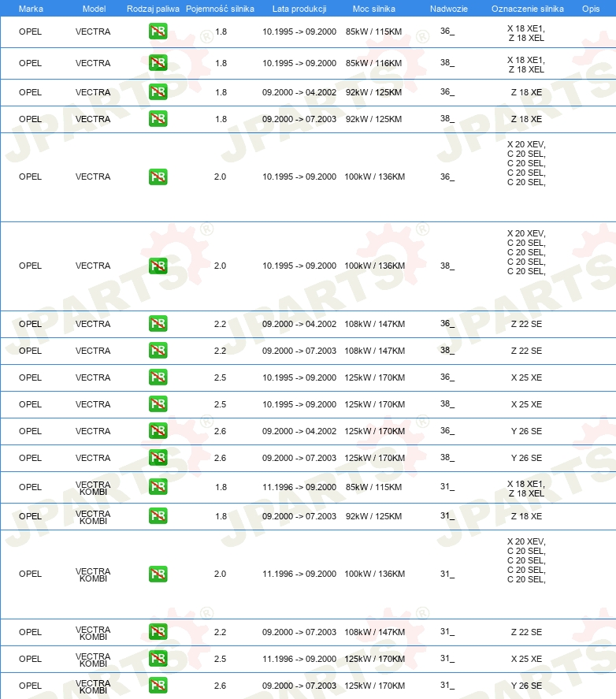Click petrol icon in Vectra Kombi 2.6 row
Viewport: 616px width, 699px height.
[x=158, y=685]
